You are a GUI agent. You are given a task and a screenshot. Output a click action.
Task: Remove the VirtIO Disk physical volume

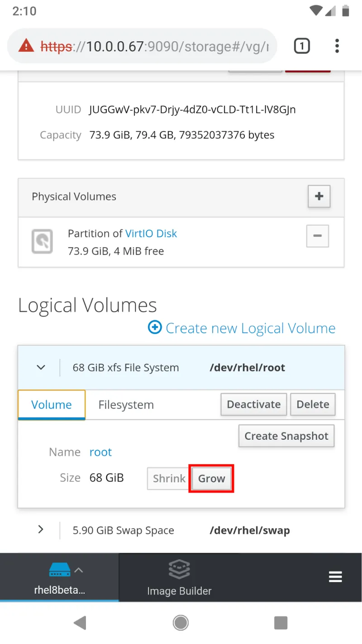point(317,236)
